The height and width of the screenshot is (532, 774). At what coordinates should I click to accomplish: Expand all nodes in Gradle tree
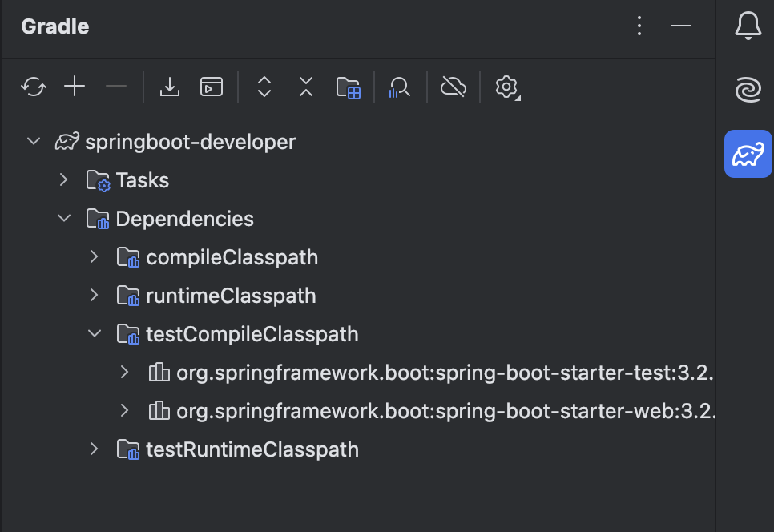(264, 87)
